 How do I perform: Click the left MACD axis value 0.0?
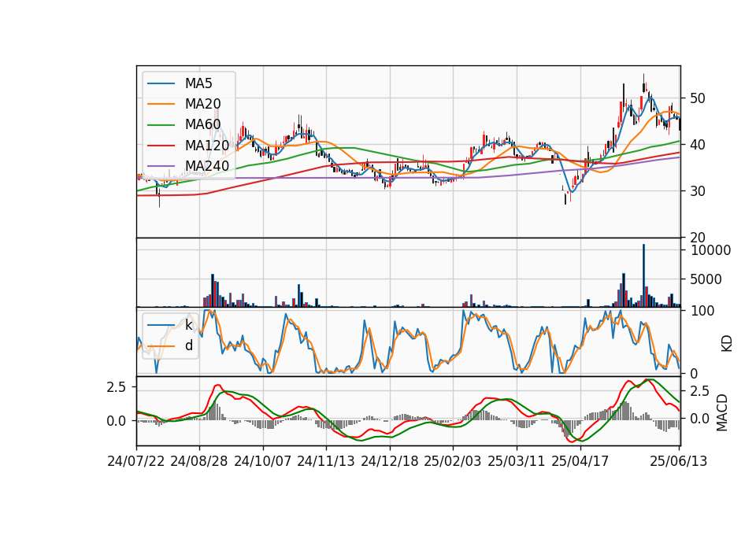(x=117, y=420)
